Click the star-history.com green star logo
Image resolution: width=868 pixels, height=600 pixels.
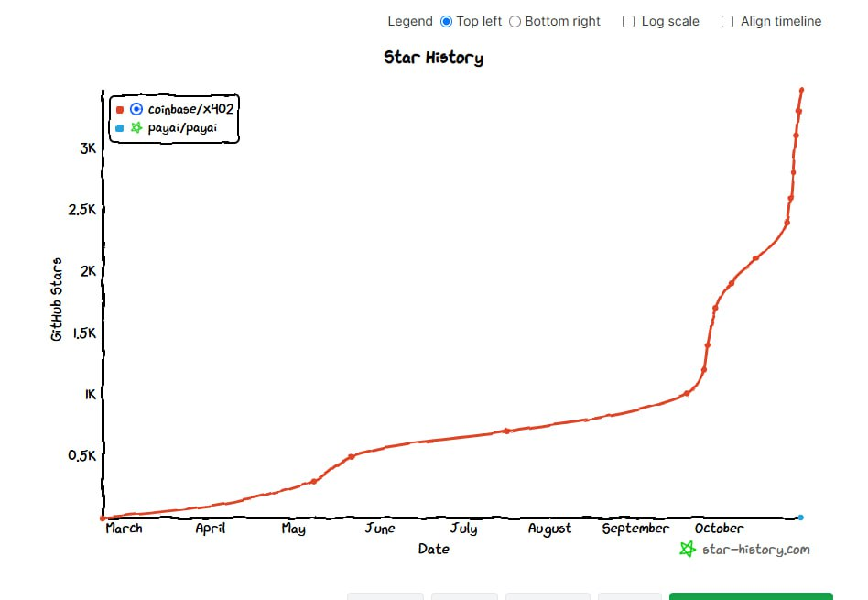(x=688, y=549)
